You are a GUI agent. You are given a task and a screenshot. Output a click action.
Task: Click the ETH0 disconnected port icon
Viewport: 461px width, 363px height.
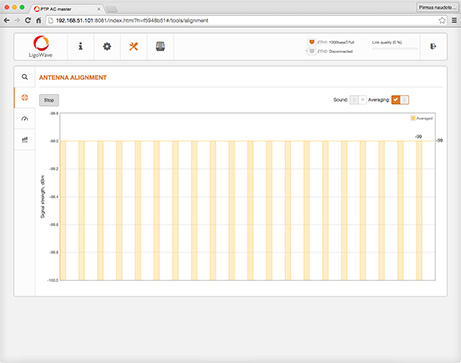click(x=311, y=51)
